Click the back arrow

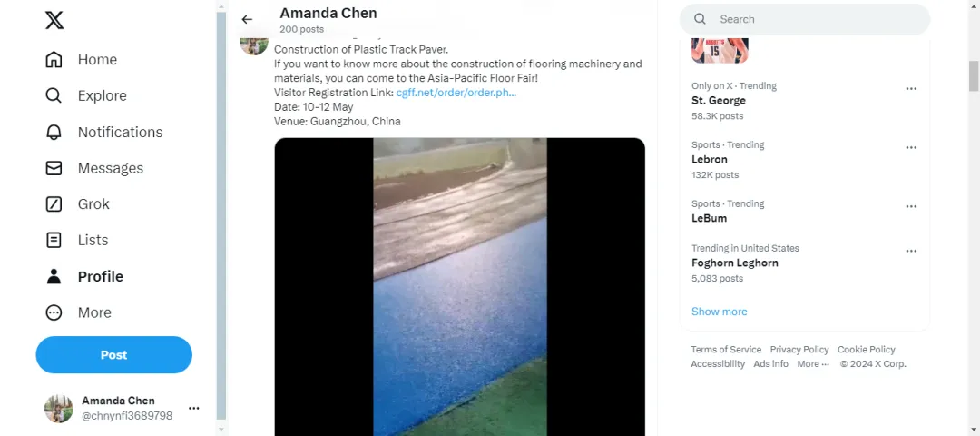coord(247,19)
